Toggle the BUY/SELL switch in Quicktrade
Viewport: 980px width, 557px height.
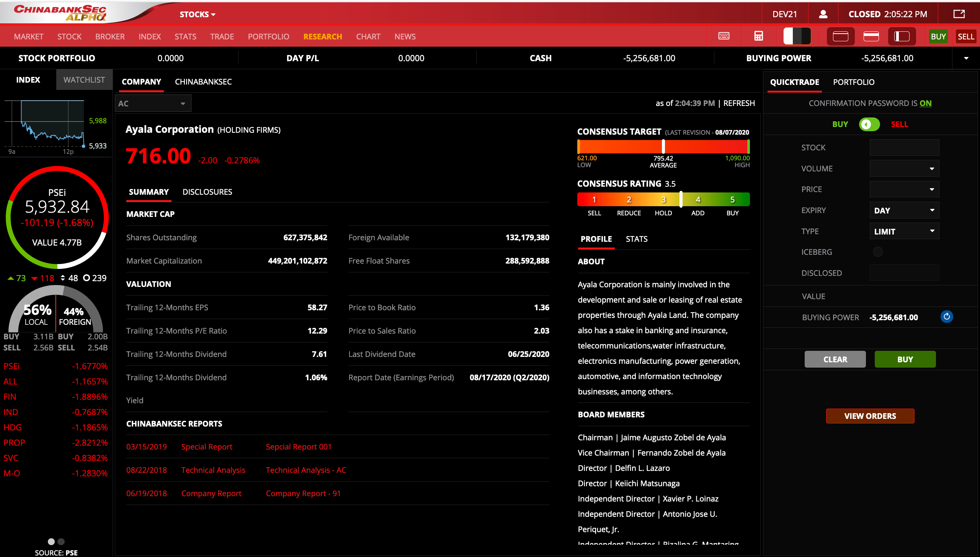pos(869,124)
